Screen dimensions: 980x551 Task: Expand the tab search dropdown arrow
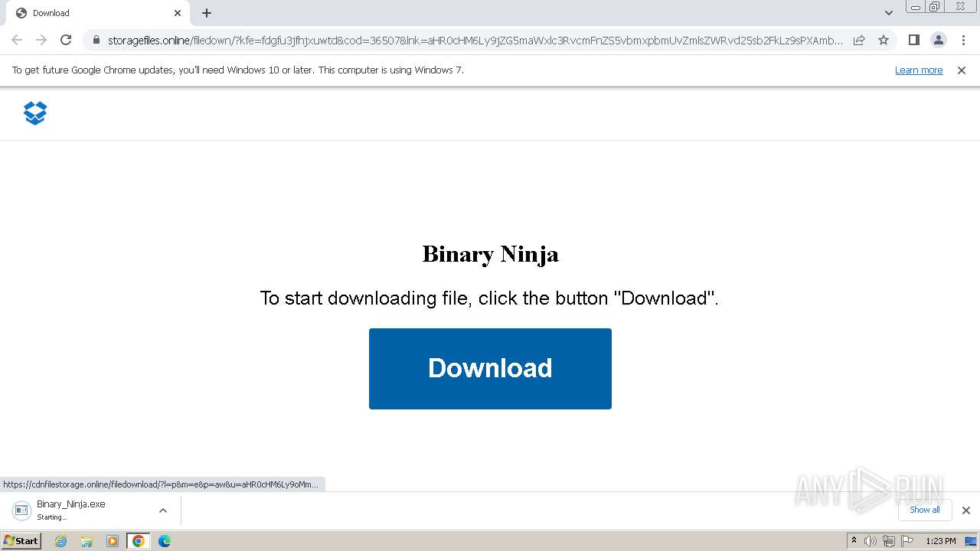[888, 13]
